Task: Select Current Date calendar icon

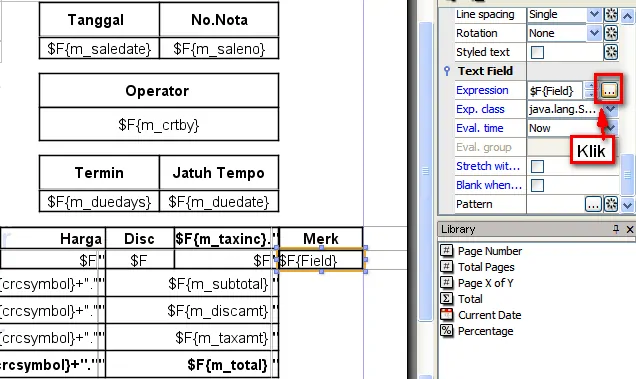Action: pos(446,314)
